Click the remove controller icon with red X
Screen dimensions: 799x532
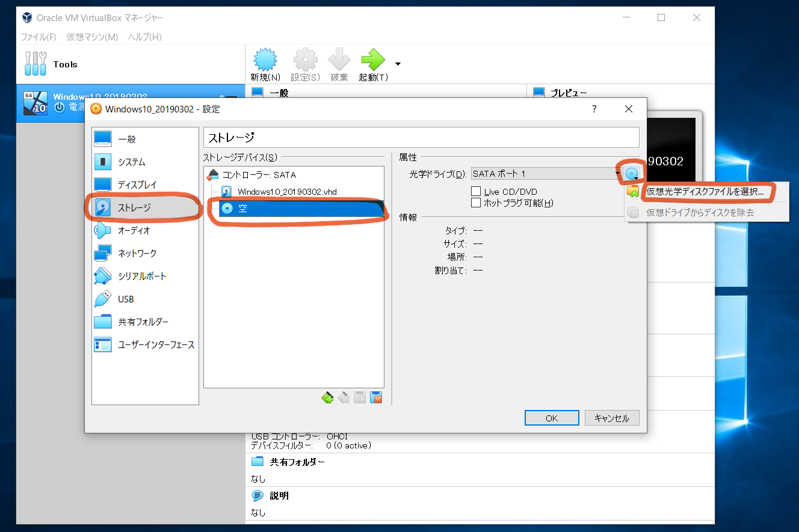[x=376, y=397]
